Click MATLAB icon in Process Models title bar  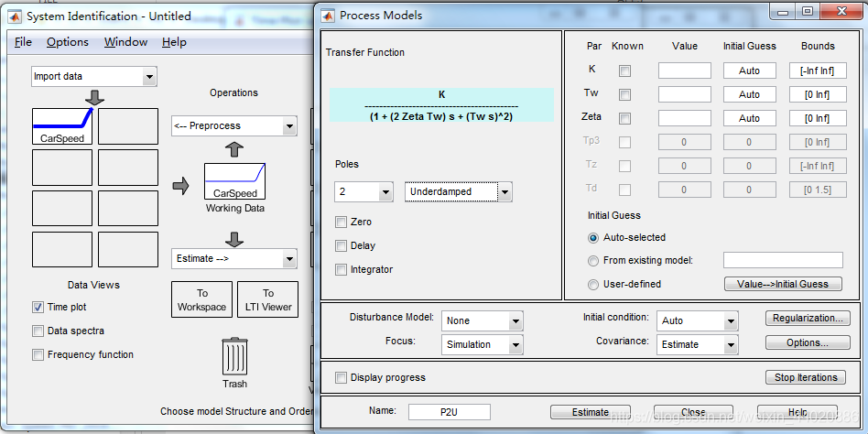[329, 16]
